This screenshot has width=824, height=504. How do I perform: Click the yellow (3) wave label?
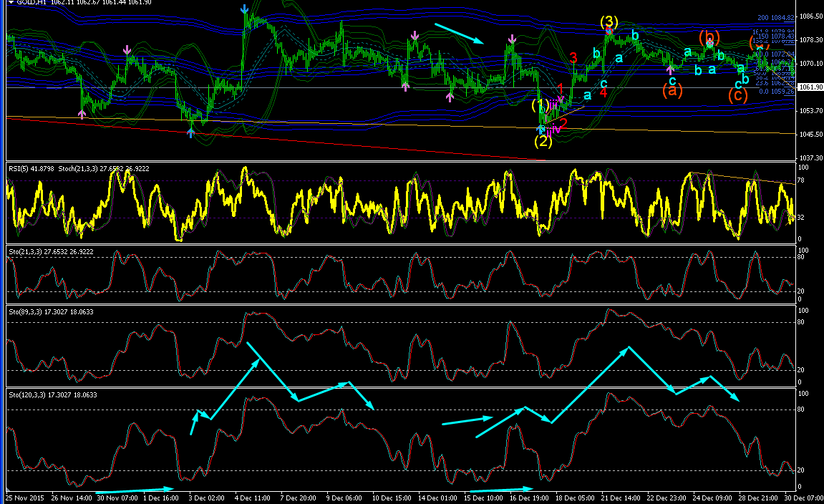609,21
